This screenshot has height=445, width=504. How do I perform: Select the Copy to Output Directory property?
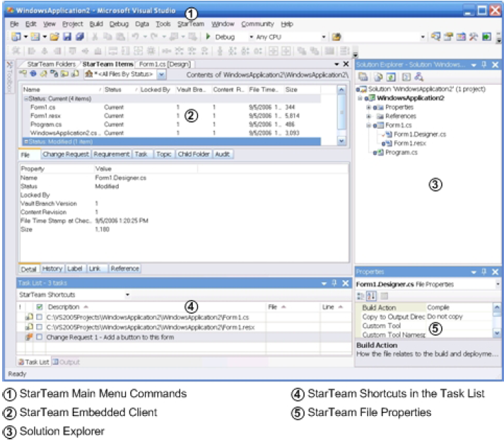(424, 317)
